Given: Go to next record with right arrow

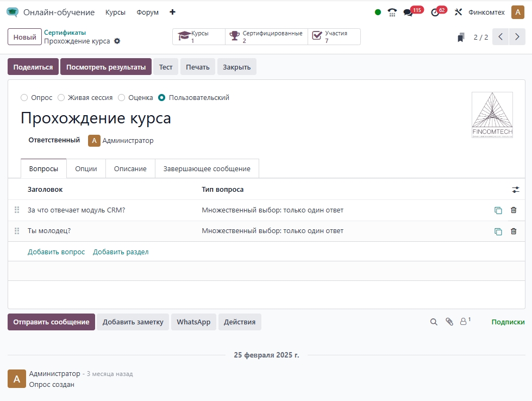Looking at the screenshot, I should (517, 37).
